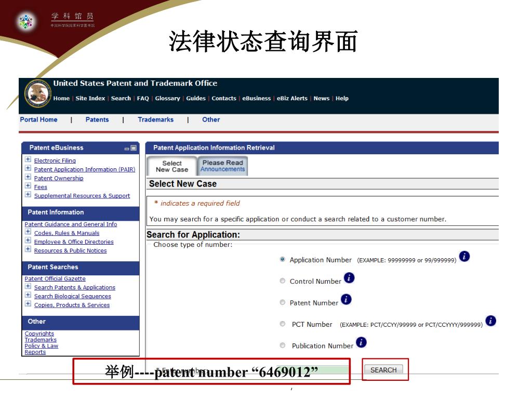The height and width of the screenshot is (399, 532).
Task: Open Site Index link
Action: tap(90, 98)
